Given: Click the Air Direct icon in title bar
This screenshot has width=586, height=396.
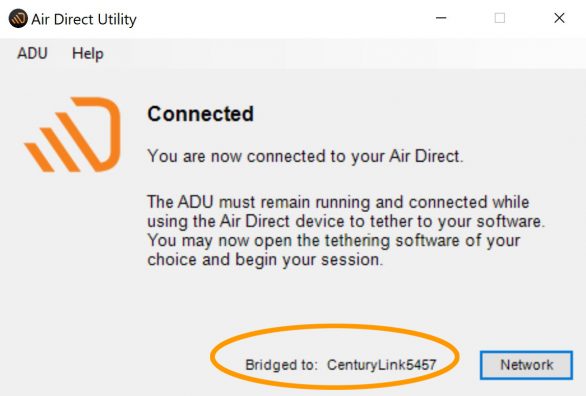Looking at the screenshot, I should tap(18, 18).
